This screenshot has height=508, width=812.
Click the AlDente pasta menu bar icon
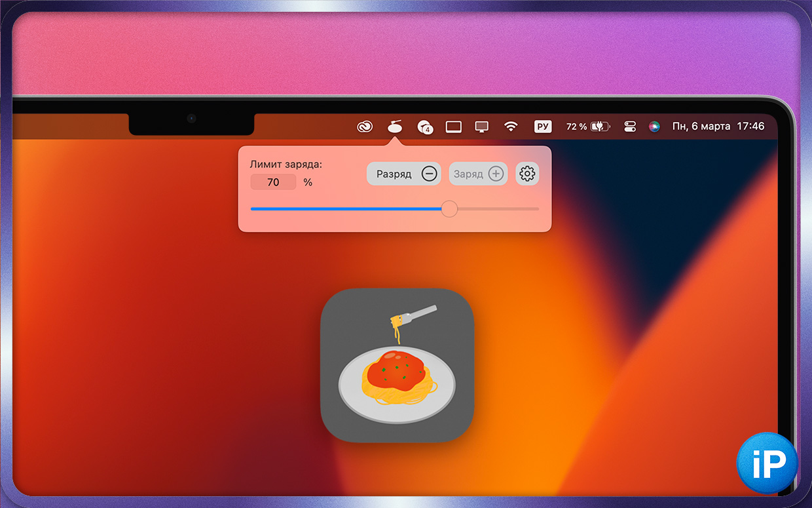pyautogui.click(x=394, y=126)
